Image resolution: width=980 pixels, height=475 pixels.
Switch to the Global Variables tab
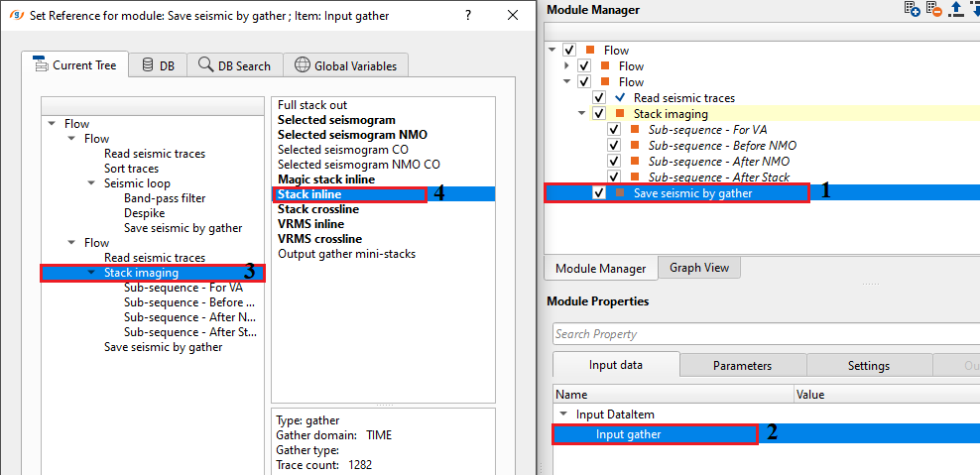(345, 65)
